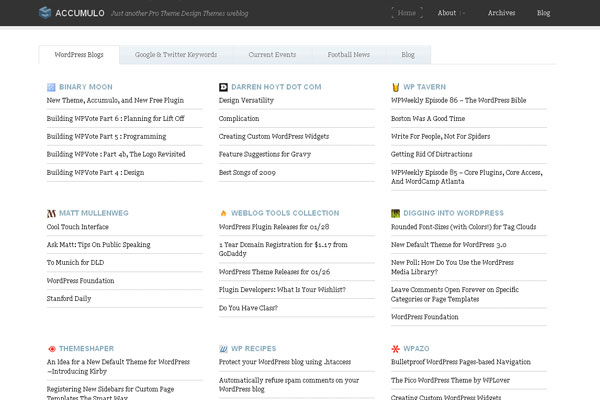Open 'Leave Comments Open Forever on Specific Categories'
The image size is (600, 400).
pos(455,294)
